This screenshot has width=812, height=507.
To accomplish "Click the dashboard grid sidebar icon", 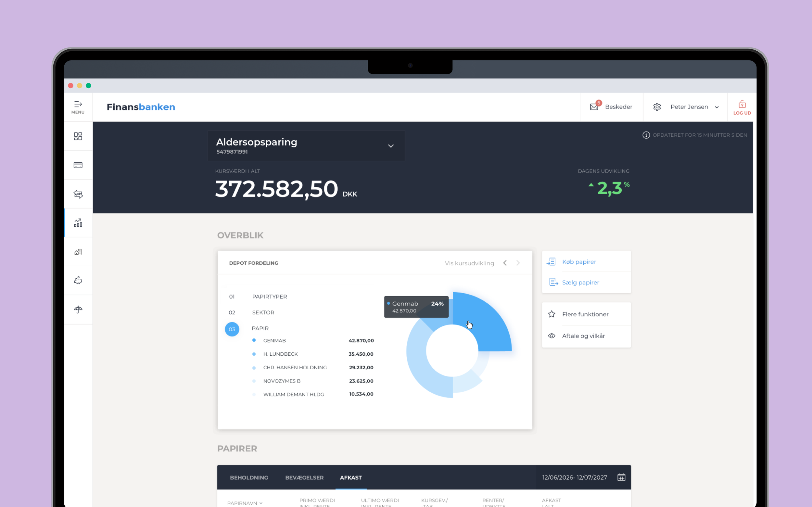I will [78, 136].
